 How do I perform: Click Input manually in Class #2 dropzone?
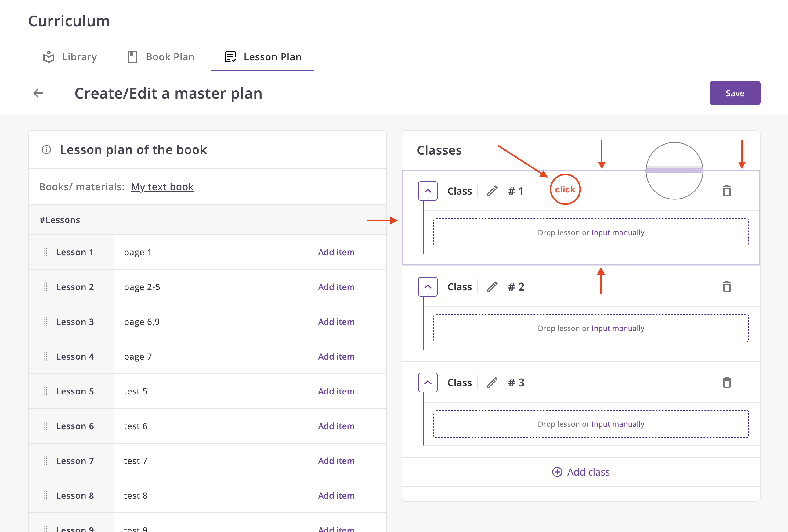pyautogui.click(x=618, y=328)
